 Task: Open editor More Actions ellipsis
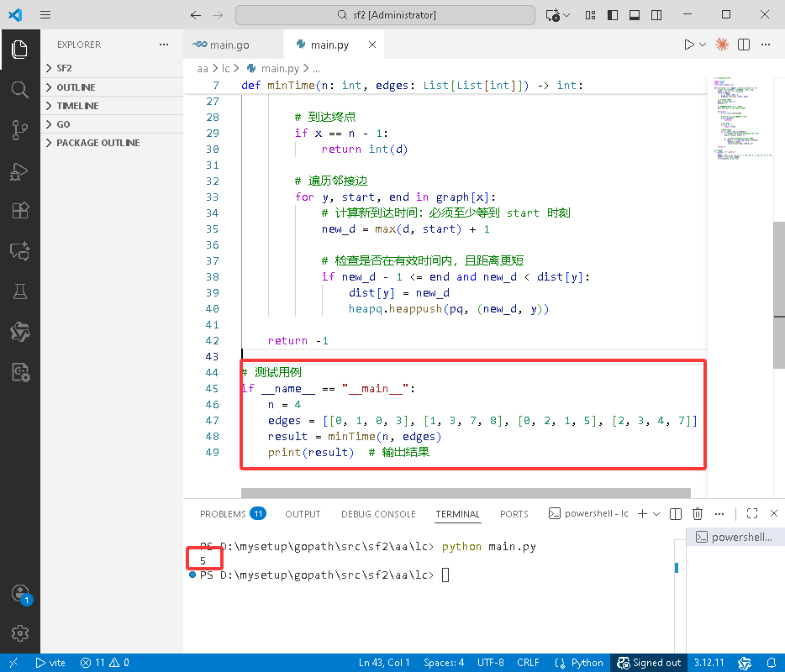click(x=766, y=45)
